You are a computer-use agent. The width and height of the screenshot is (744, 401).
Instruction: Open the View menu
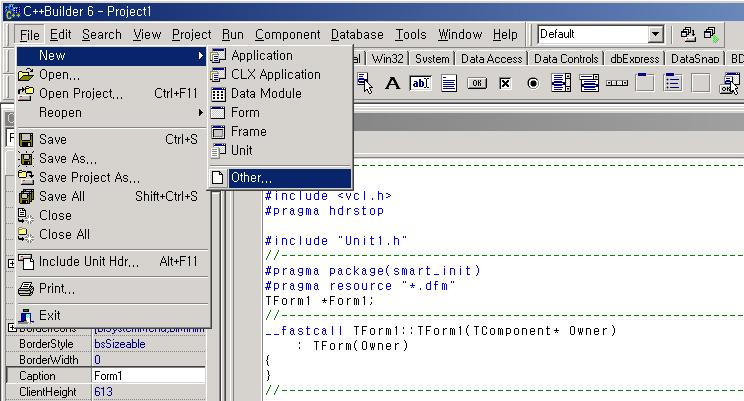pyautogui.click(x=147, y=35)
